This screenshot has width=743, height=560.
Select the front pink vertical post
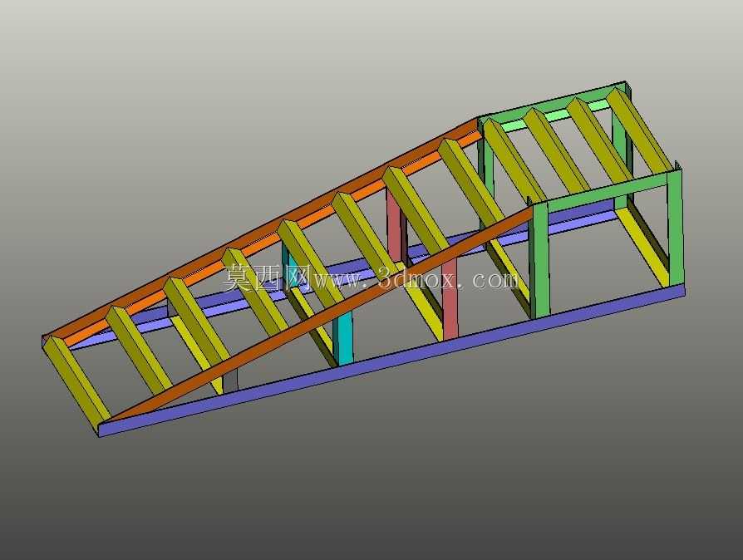pos(450,298)
